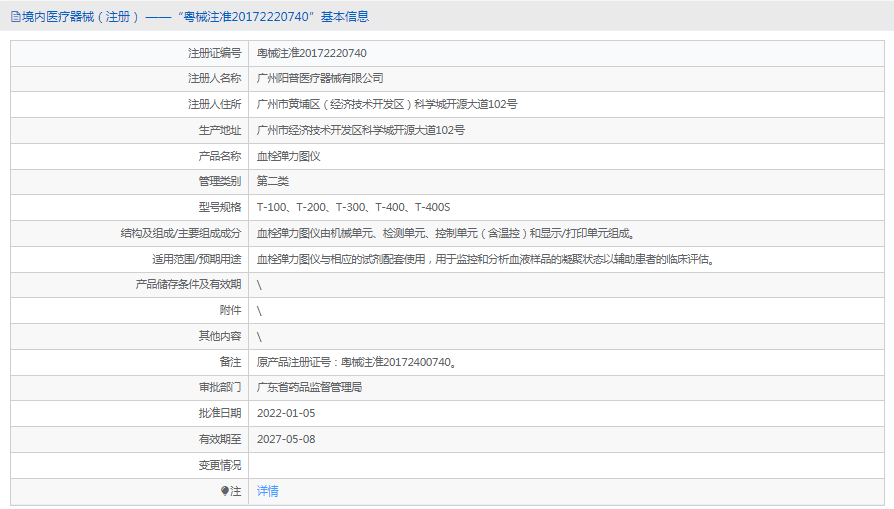Click the structure and composition description text

446,233
